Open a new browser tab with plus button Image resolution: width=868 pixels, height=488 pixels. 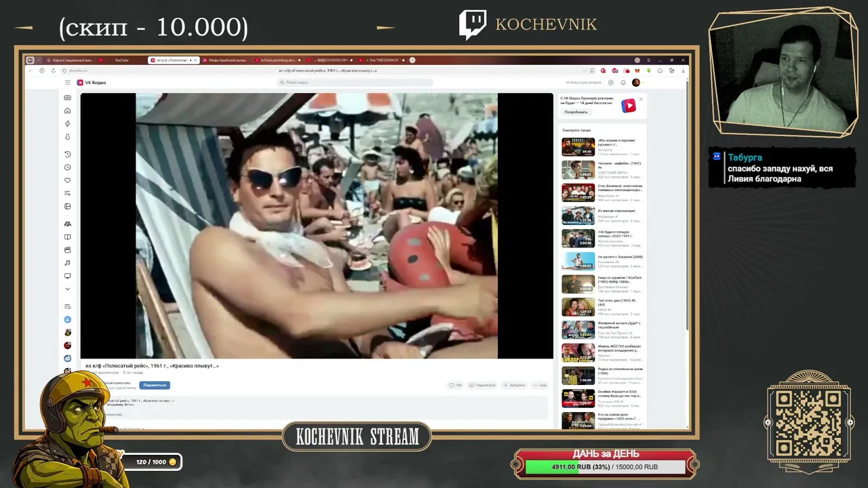(412, 60)
